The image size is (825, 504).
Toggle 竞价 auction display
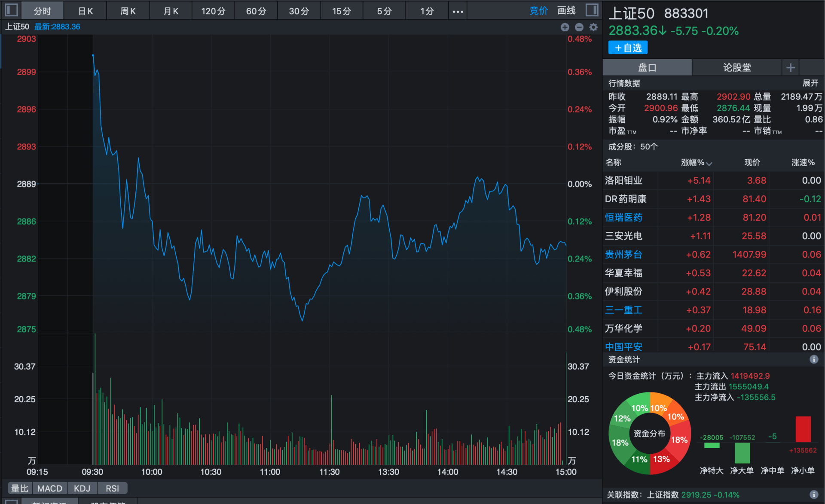click(538, 11)
